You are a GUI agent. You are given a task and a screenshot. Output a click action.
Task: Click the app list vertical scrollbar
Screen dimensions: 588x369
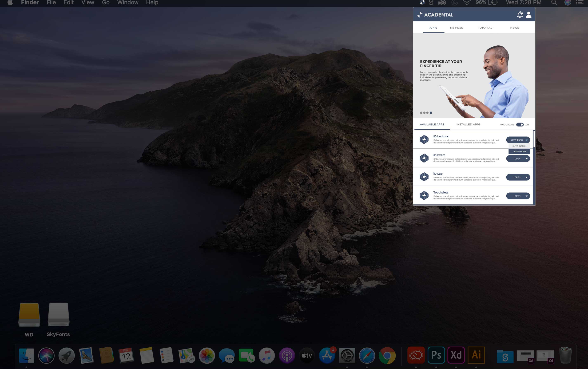[534, 139]
